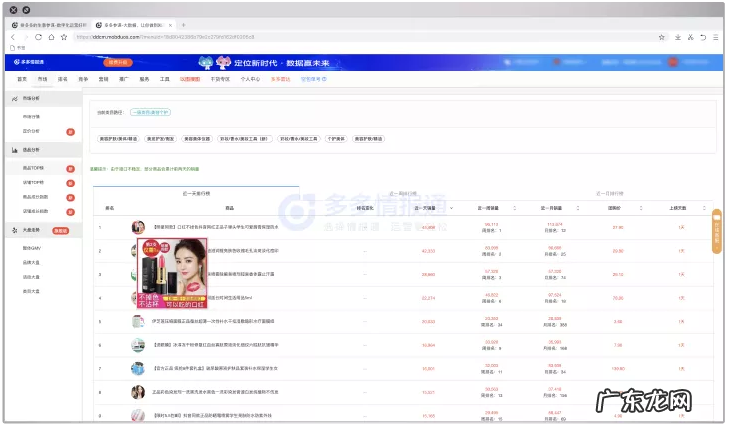Open the 竞争 nav menu item
730x430 pixels.
[83, 80]
